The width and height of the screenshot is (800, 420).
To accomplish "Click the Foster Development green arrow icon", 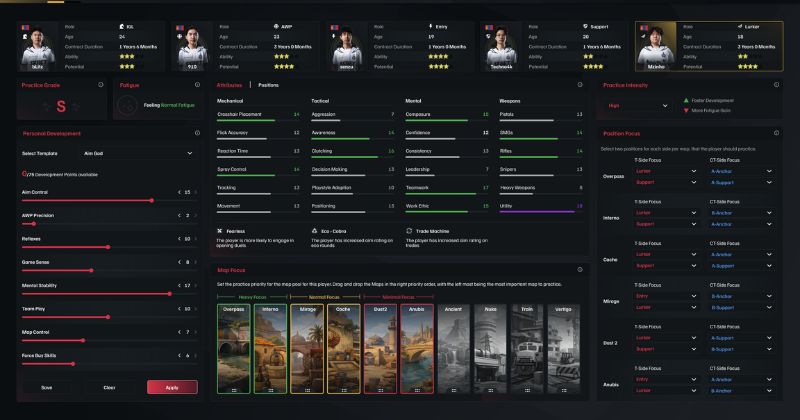I will (x=686, y=101).
